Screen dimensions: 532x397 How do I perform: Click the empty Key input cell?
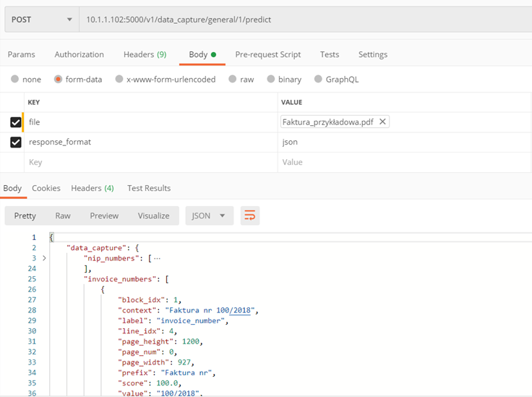(150, 162)
